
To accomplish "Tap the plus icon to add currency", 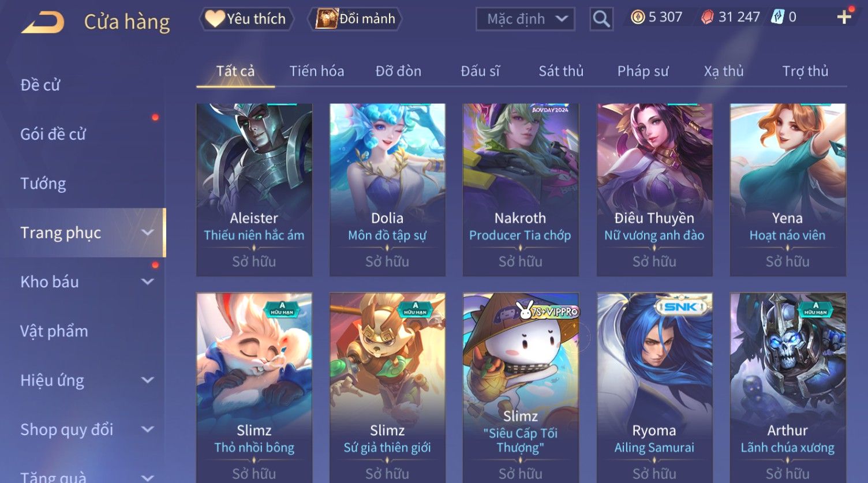I will tap(844, 17).
